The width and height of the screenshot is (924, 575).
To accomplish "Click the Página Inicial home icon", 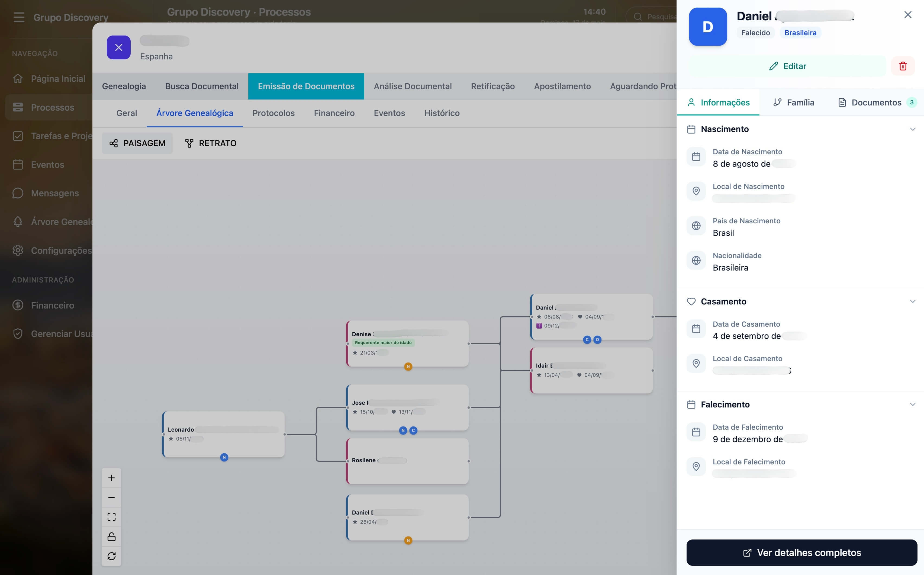I will tap(18, 79).
